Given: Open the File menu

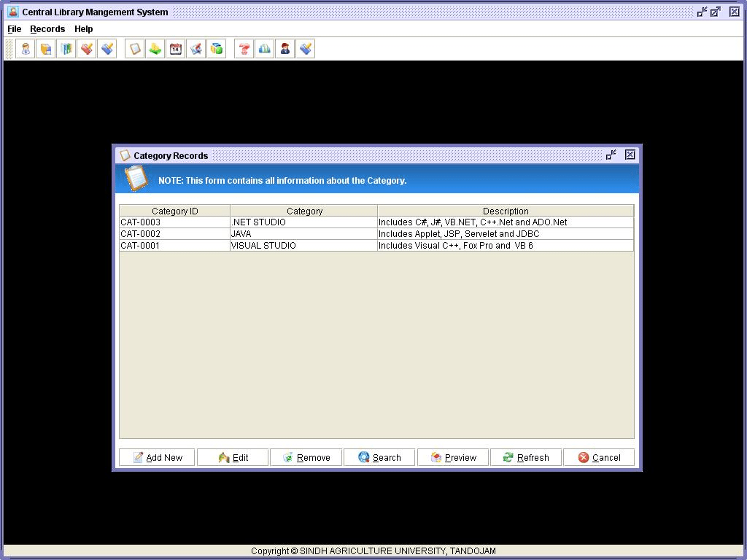Looking at the screenshot, I should tap(15, 29).
